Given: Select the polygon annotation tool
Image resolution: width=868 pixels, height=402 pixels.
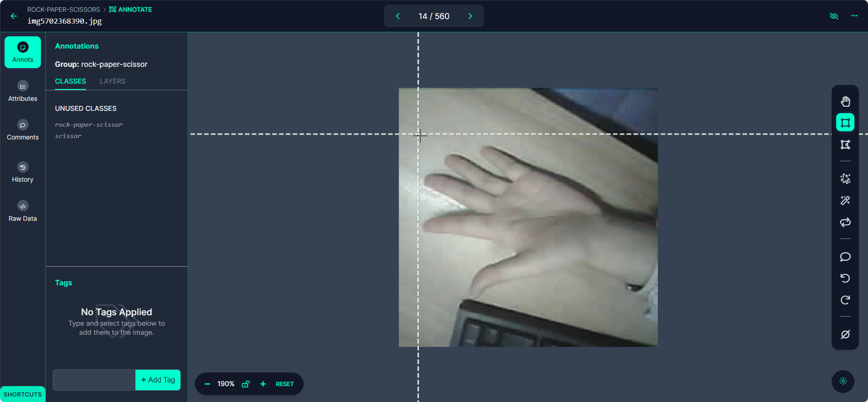Looking at the screenshot, I should pyautogui.click(x=845, y=144).
